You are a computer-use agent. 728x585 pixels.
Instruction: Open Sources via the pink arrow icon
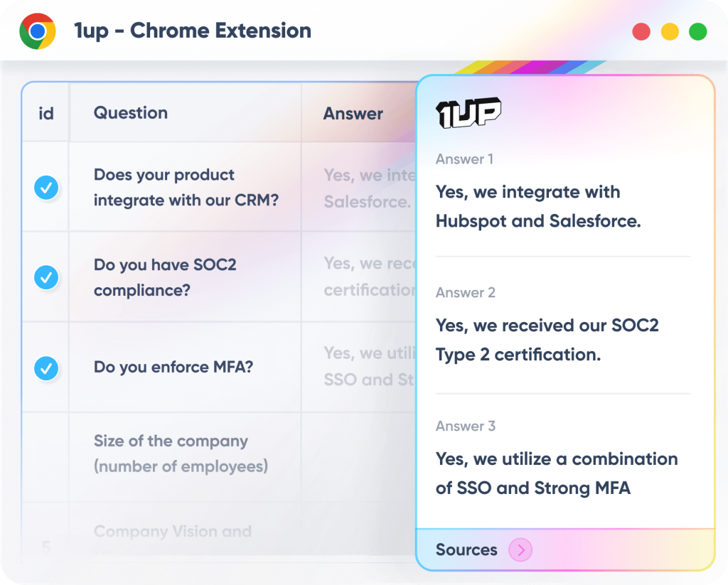pyautogui.click(x=520, y=549)
